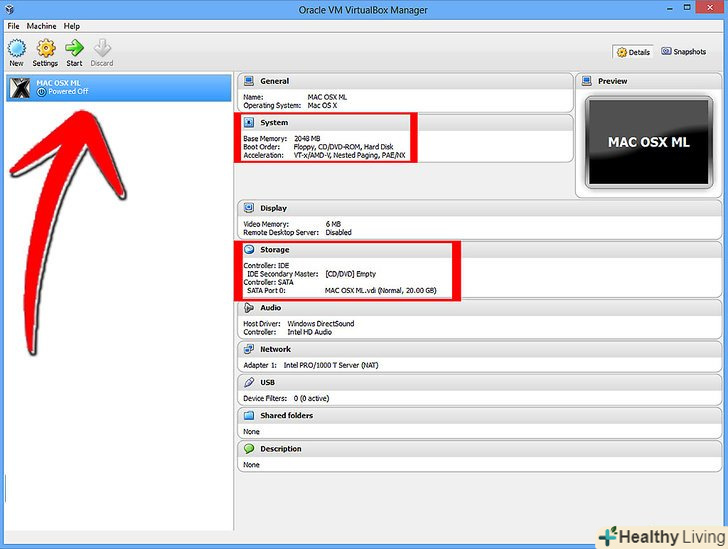
Task: Open the Display section heading link
Action: 273,208
